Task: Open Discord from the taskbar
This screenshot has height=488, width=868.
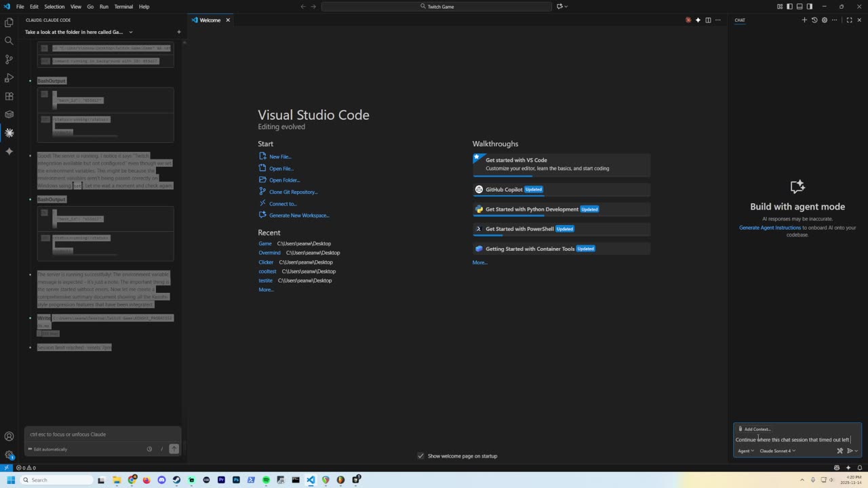Action: tap(161, 480)
